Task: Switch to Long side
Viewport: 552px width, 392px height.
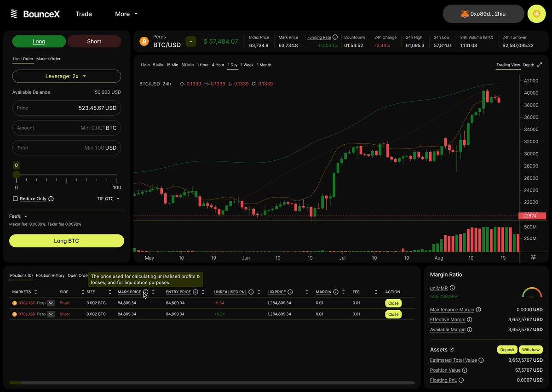Action: point(39,41)
